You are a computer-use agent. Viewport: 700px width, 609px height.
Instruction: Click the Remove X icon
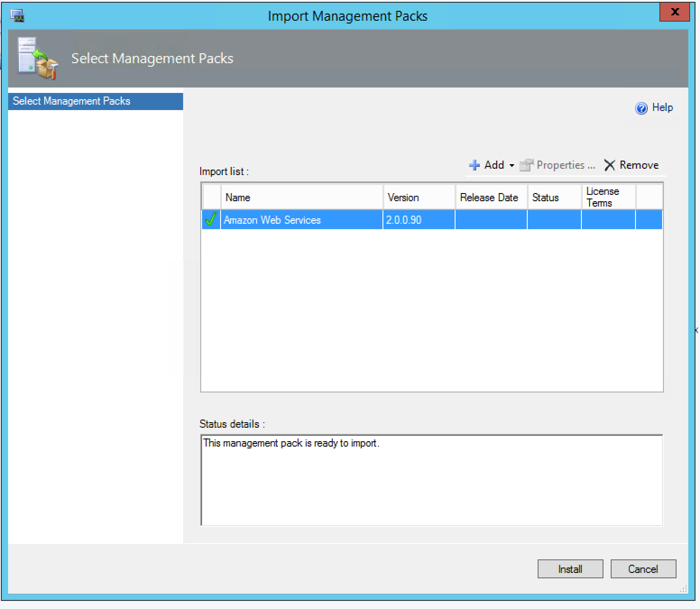(609, 166)
